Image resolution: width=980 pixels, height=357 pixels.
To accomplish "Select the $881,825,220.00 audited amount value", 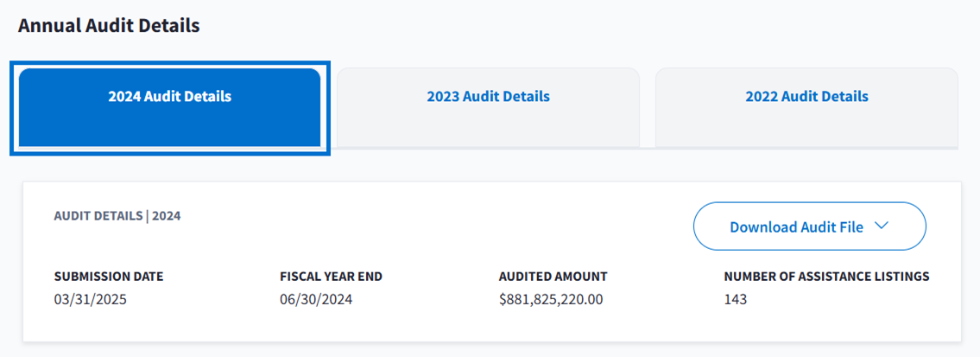I will coord(551,300).
